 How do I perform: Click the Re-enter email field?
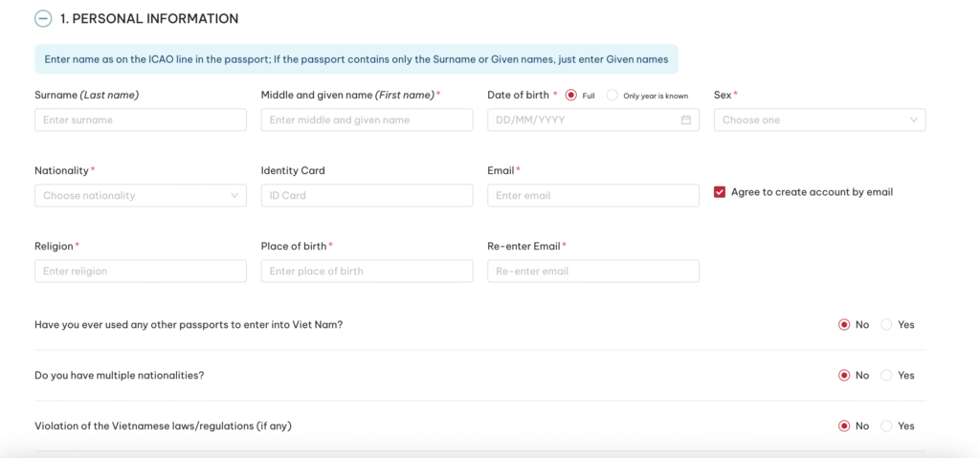pyautogui.click(x=592, y=272)
